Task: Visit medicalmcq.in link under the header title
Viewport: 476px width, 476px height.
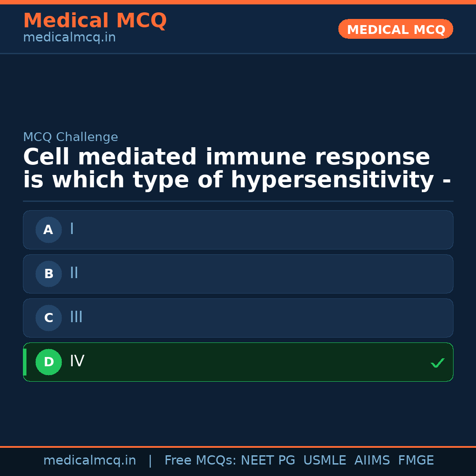Action: (x=69, y=38)
